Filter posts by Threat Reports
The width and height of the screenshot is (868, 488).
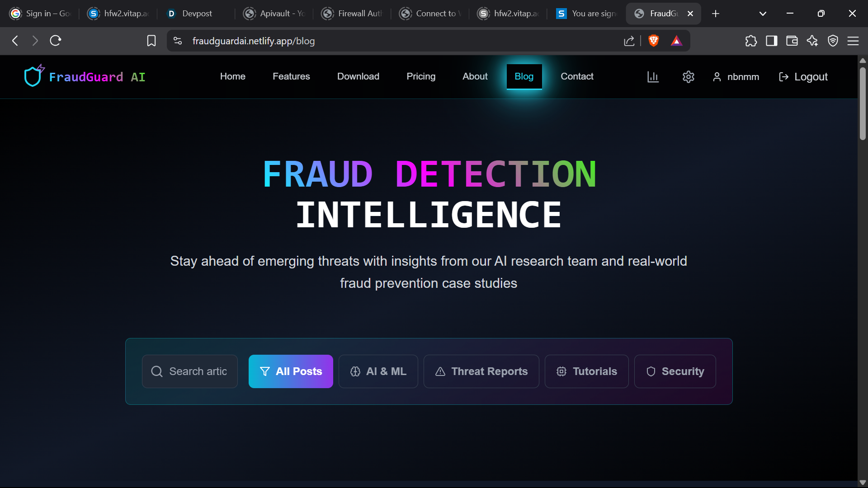pos(481,371)
